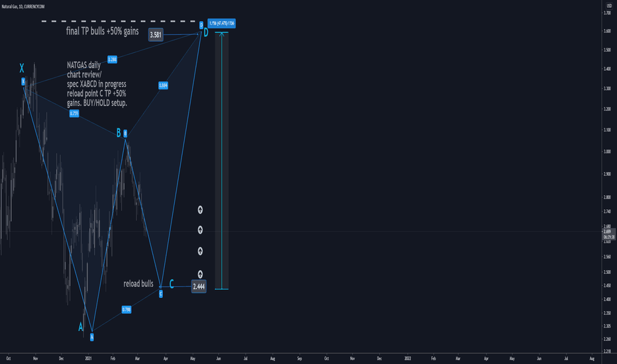The image size is (617, 364).
Task: Click the 0.755 ratio label on XB line
Action: click(74, 113)
